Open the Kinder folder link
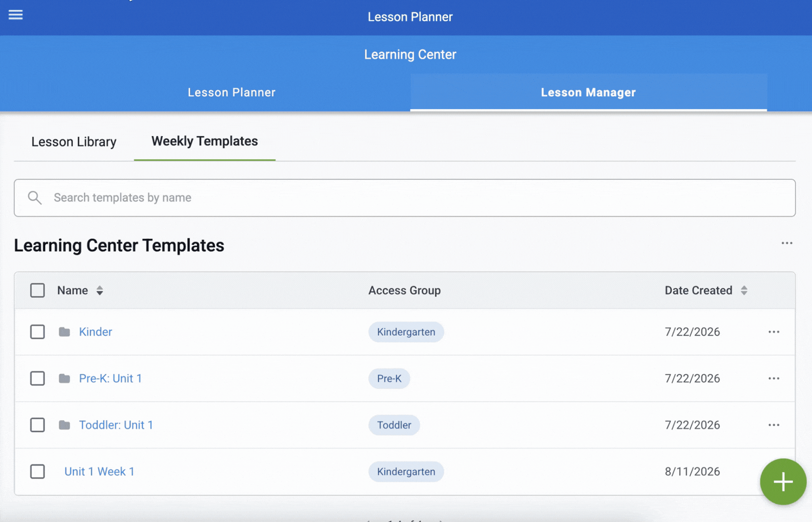Image resolution: width=812 pixels, height=522 pixels. click(96, 332)
